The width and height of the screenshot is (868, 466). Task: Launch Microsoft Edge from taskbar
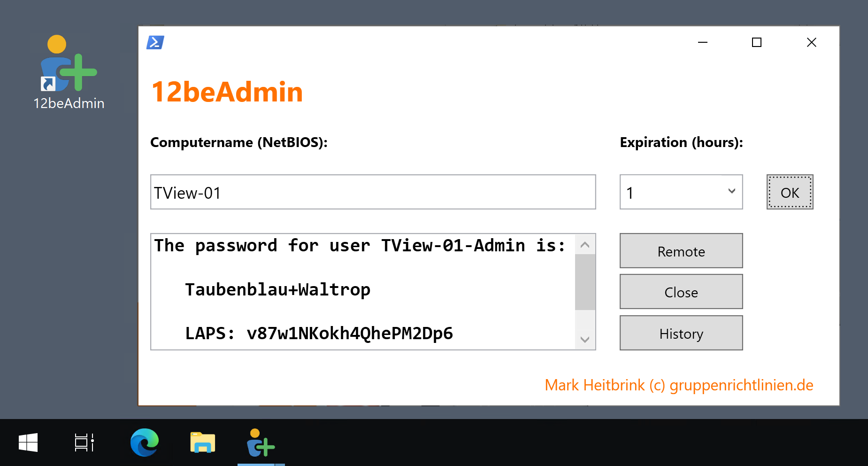[145, 443]
